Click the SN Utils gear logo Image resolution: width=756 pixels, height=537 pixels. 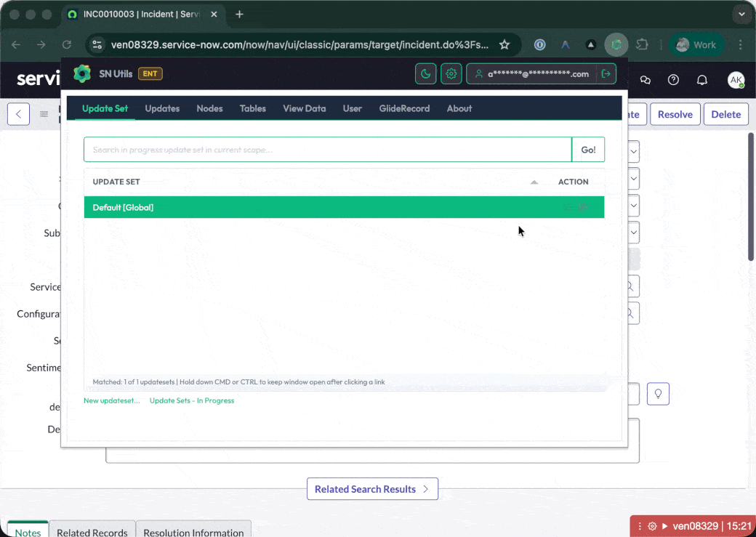82,73
